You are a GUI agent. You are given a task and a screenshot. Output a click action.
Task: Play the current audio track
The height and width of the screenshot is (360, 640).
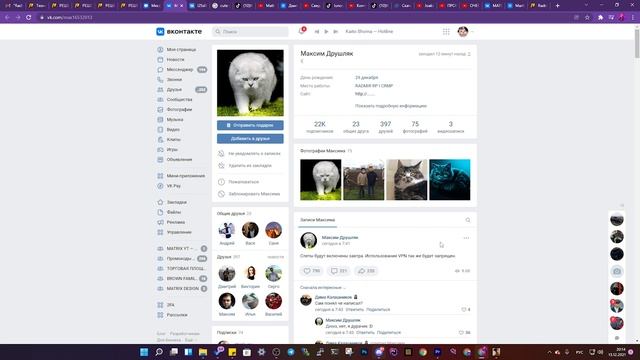(x=326, y=31)
